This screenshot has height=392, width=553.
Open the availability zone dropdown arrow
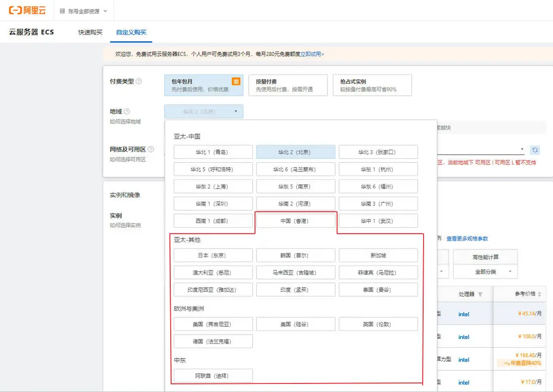tap(522, 149)
